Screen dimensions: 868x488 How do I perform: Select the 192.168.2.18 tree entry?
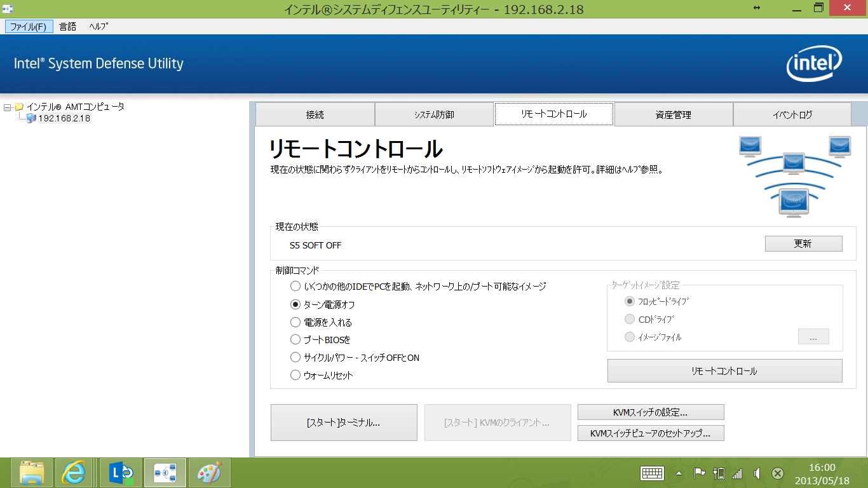(x=64, y=118)
